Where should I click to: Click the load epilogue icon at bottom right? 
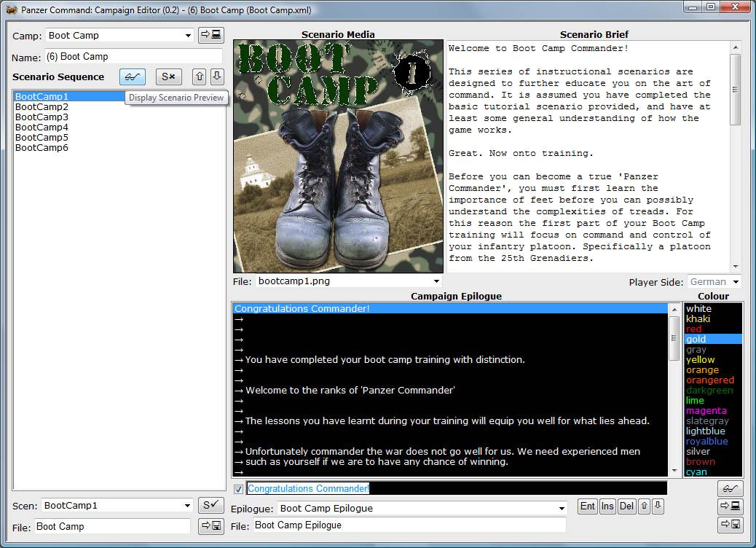[730, 506]
